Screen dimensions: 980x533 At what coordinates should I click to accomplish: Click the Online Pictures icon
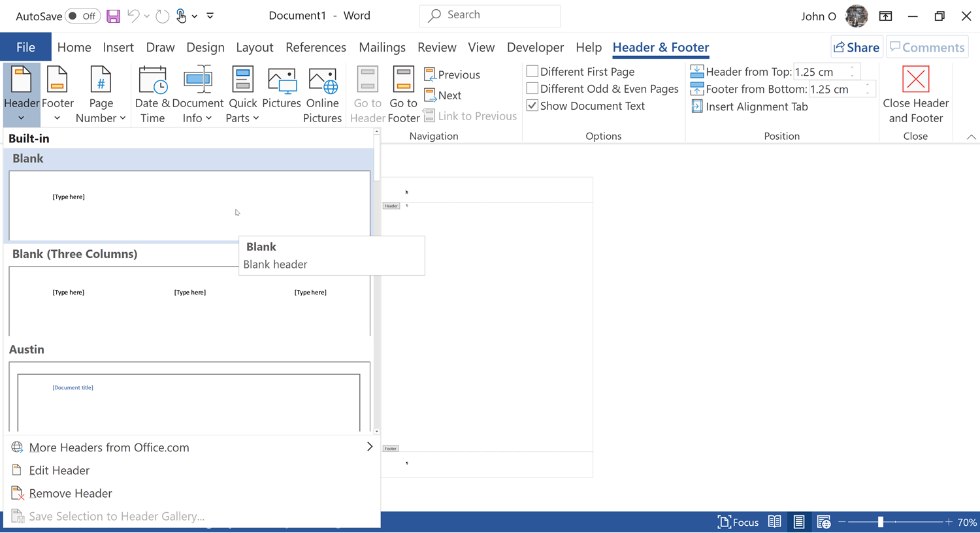point(322,82)
